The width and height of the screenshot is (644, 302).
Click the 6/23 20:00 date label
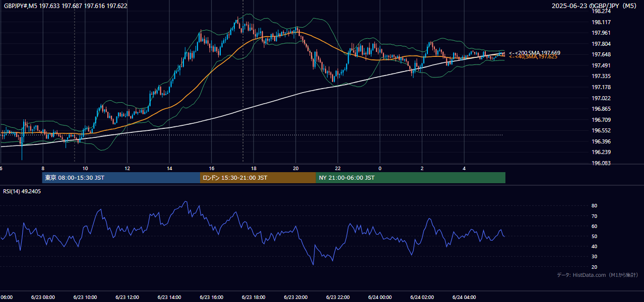click(296, 297)
